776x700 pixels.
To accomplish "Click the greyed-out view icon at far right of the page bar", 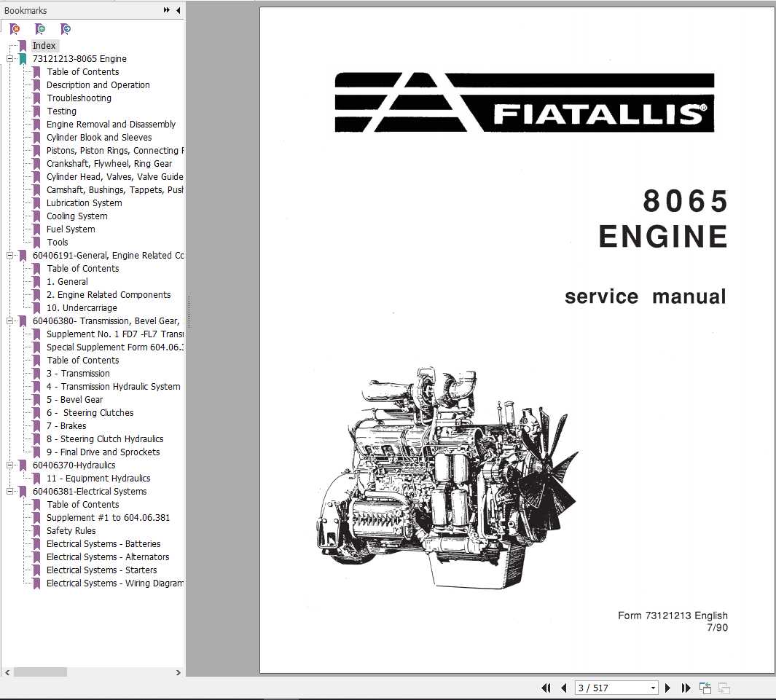I will click(724, 688).
